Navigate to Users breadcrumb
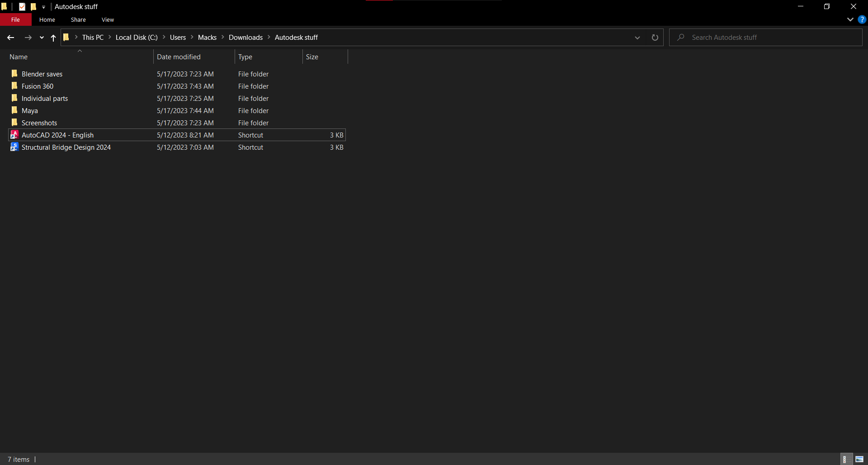 click(x=178, y=38)
